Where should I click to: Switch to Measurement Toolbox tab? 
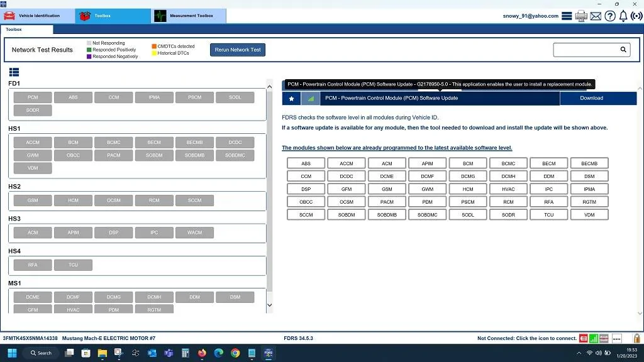pos(189,16)
